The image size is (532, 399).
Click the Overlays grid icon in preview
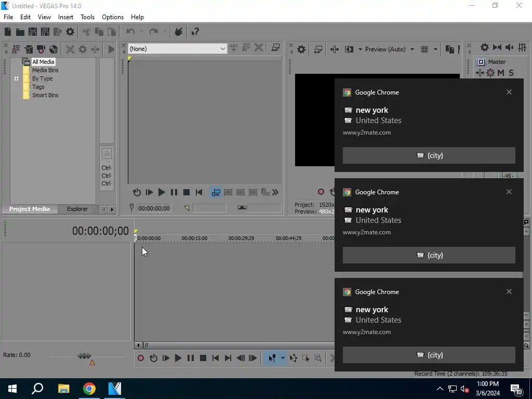[x=424, y=49]
